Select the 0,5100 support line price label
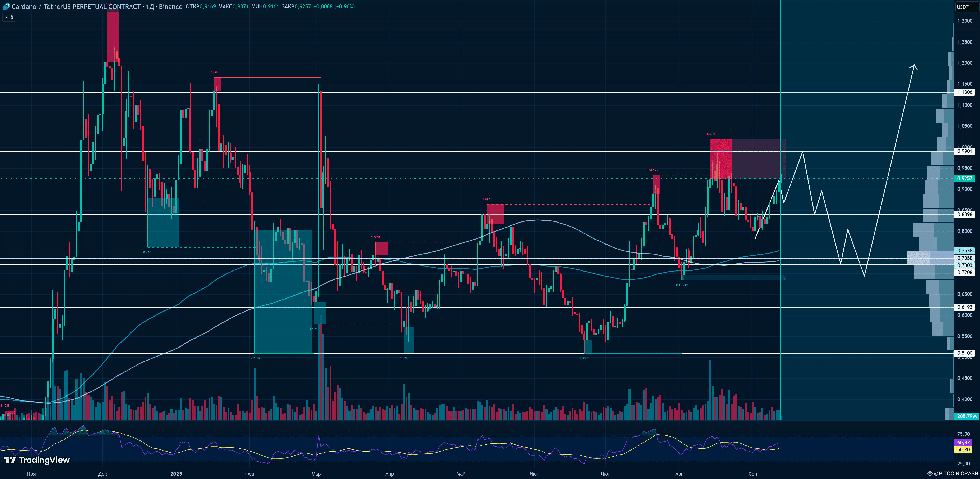Image resolution: width=980 pixels, height=479 pixels. (x=965, y=353)
